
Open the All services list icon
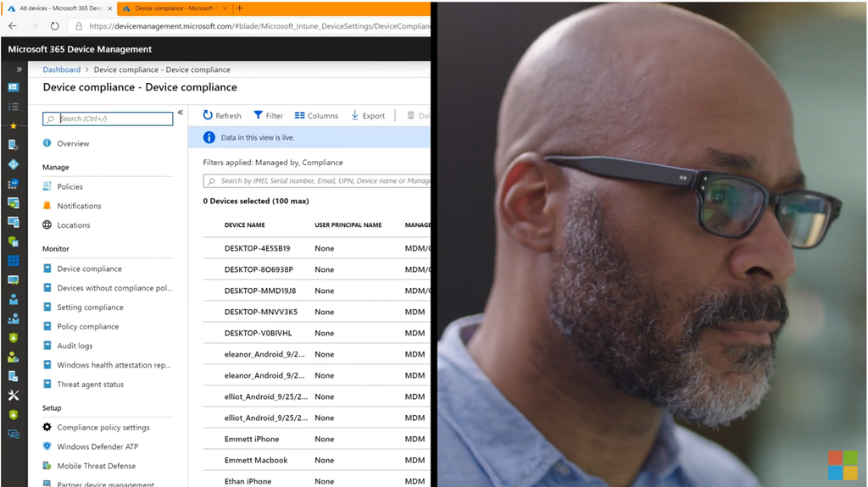tap(13, 107)
